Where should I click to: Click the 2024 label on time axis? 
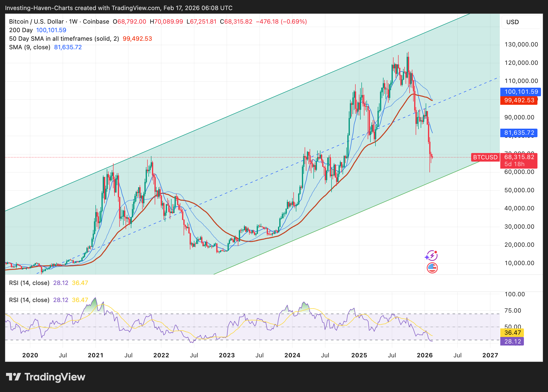[292, 355]
